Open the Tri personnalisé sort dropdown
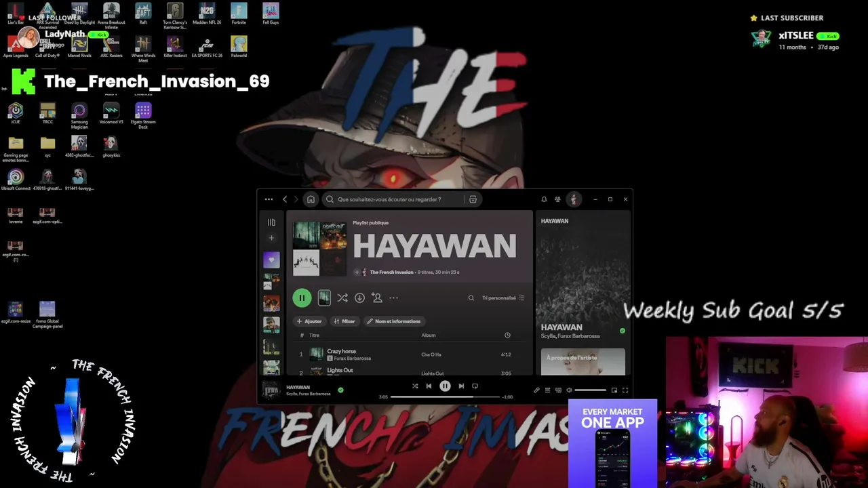The height and width of the screenshot is (488, 868). [x=503, y=298]
